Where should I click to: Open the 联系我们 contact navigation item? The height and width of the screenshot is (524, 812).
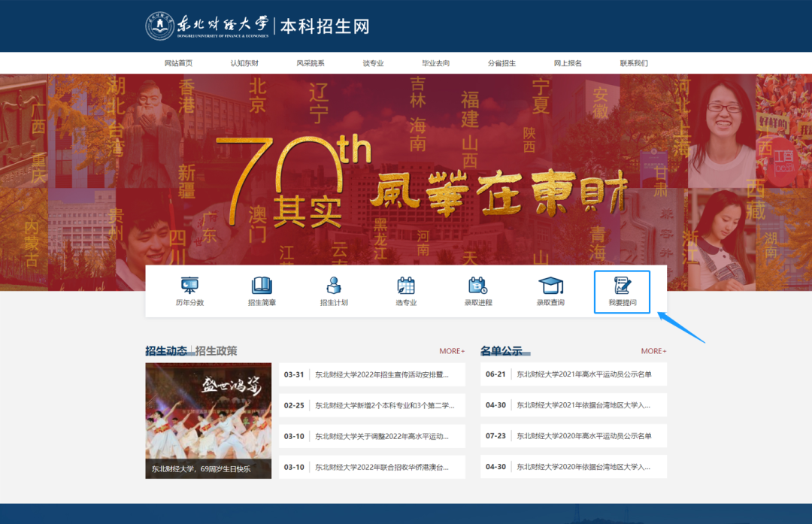click(634, 63)
